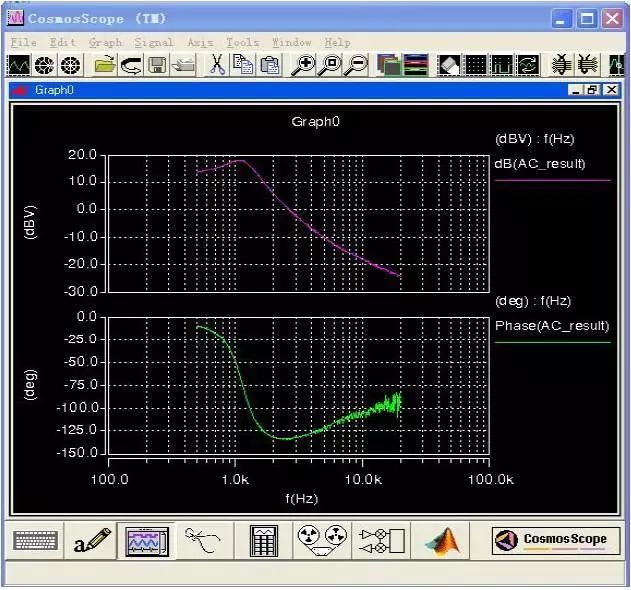Click the scissors cut icon in toolbar
The height and width of the screenshot is (590, 631).
point(217,64)
